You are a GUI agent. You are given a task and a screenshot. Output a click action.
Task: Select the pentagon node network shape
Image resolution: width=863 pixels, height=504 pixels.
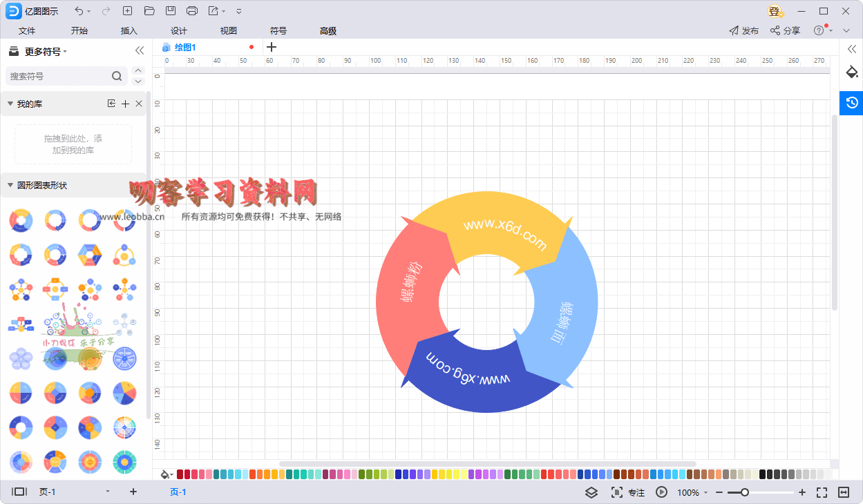tap(21, 289)
